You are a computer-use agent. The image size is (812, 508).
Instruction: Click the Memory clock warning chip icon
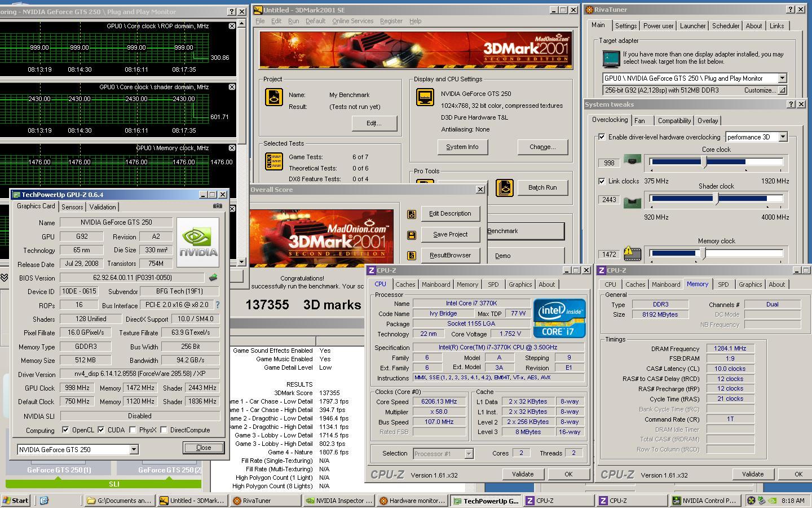632,255
